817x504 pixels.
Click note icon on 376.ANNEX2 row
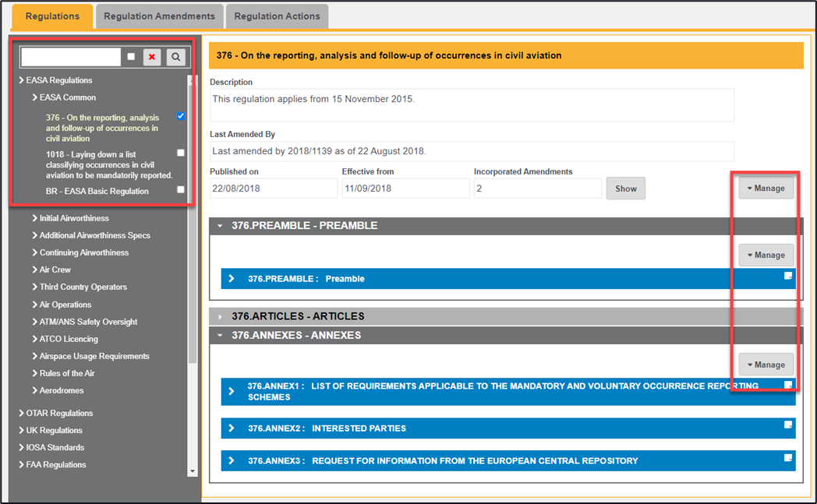(x=788, y=425)
